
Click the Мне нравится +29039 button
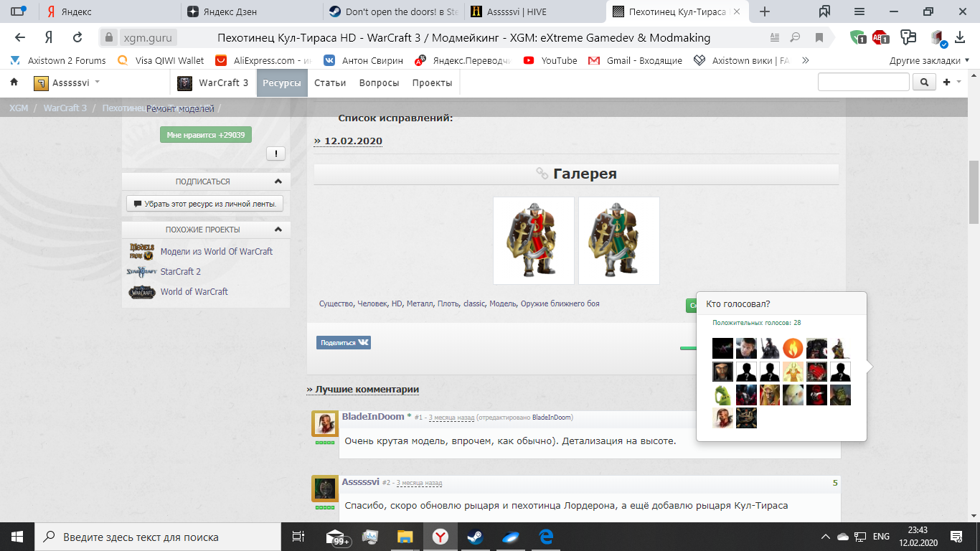click(x=206, y=134)
